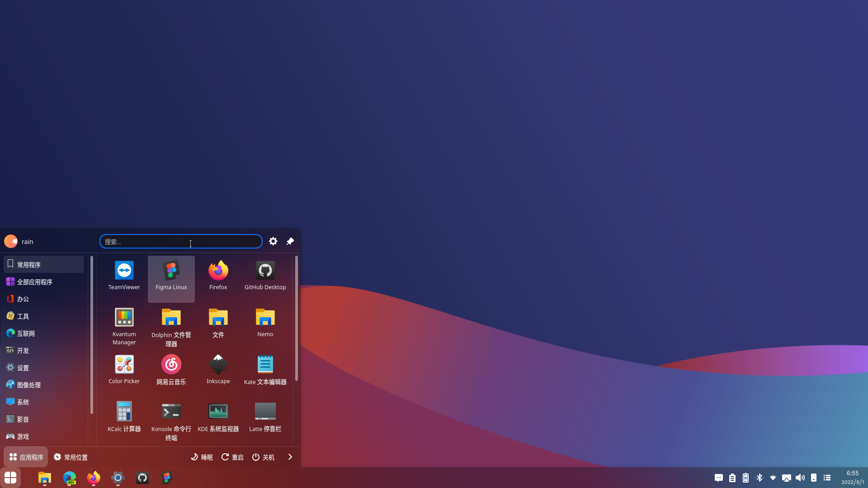The width and height of the screenshot is (868, 488).
Task: Launch Kvantum Manager
Action: point(124,326)
